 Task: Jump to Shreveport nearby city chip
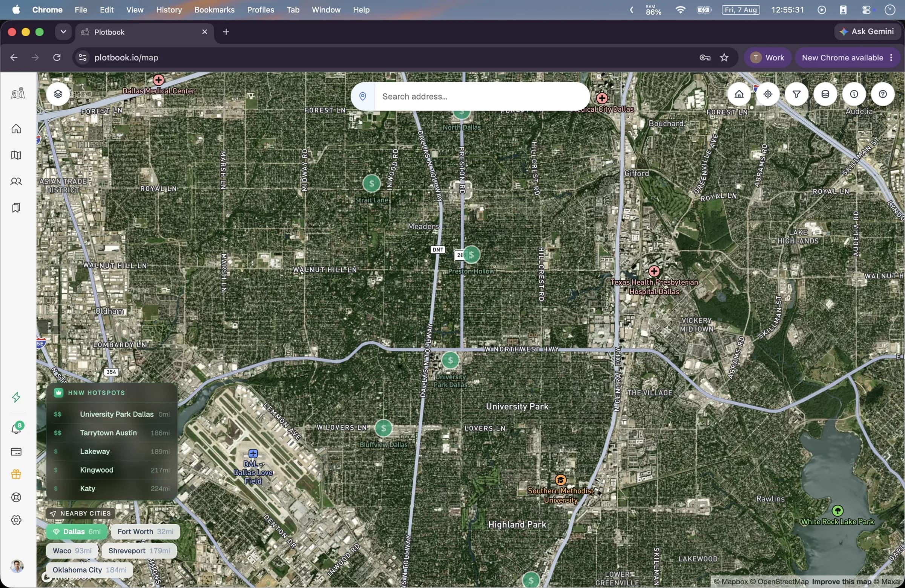139,551
